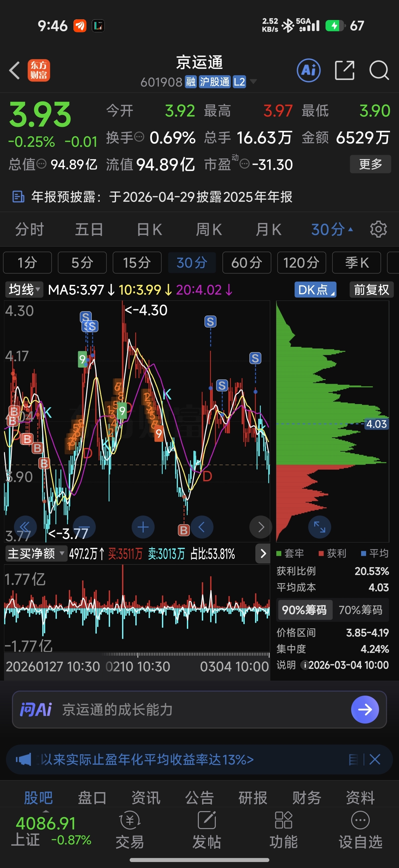Image resolution: width=399 pixels, height=868 pixels.
Task: Submit the Ask AI query arrow button
Action: coord(365,710)
